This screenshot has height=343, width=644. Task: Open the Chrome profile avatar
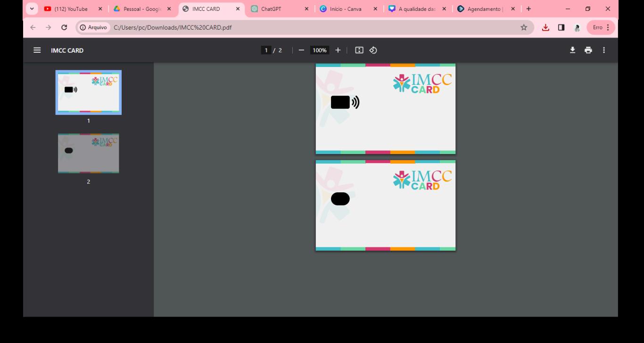coord(577,27)
